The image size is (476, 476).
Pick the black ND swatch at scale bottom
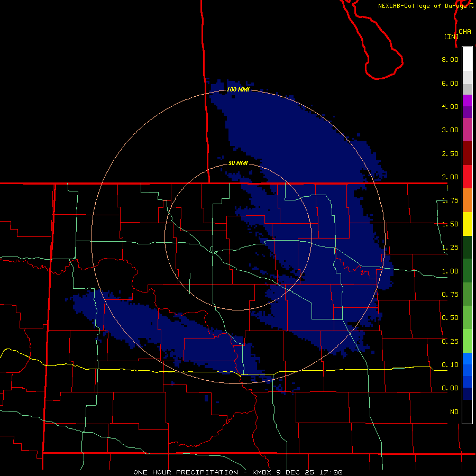coord(467,411)
